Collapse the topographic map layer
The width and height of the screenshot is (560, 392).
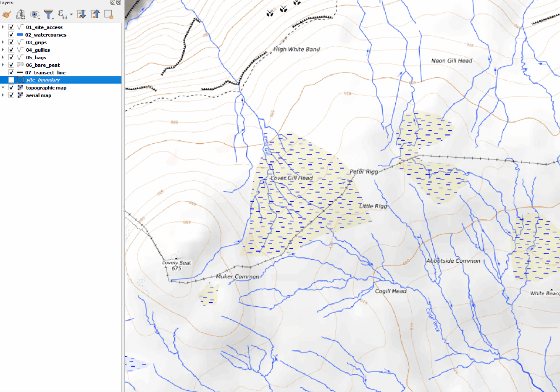pyautogui.click(x=3, y=88)
